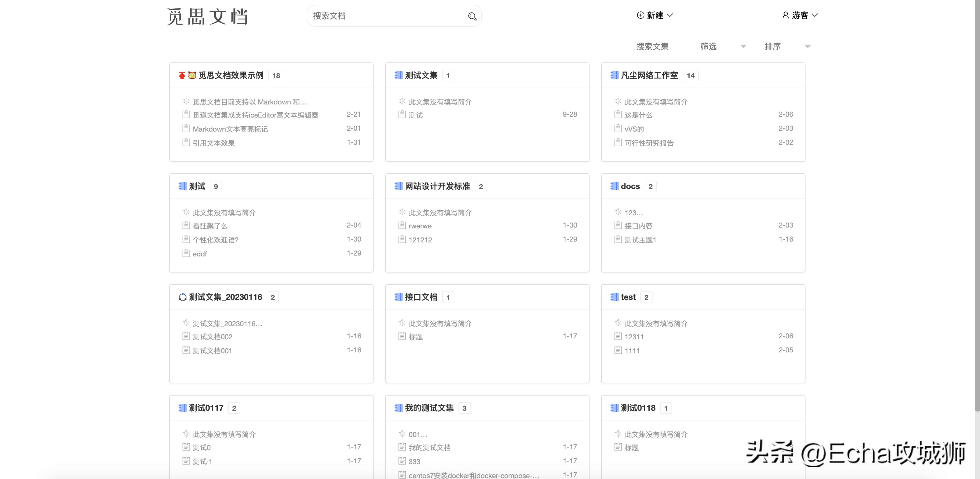Click the 觅思文档 logo
This screenshot has width=980, height=479.
(208, 16)
